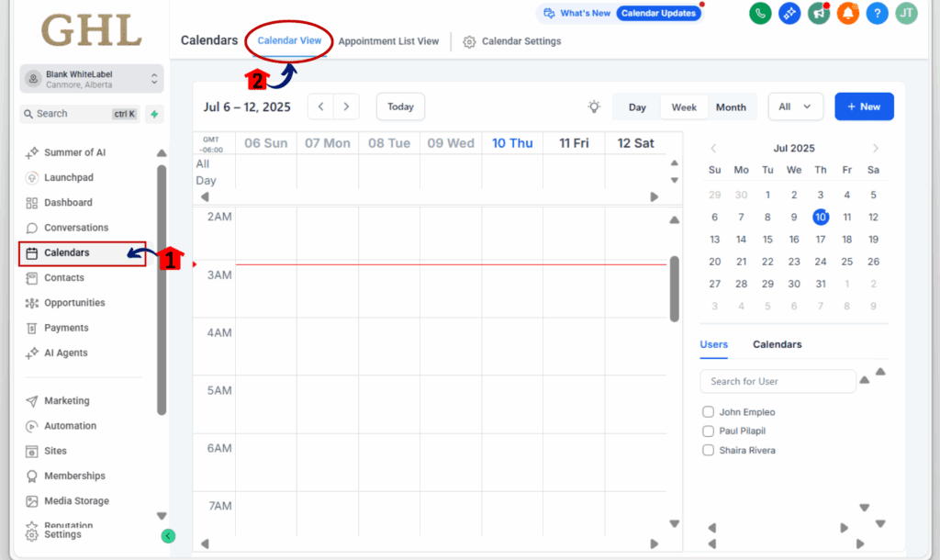Viewport: 940px width, 560px height.
Task: Switch to Appointment List View tab
Action: pyautogui.click(x=388, y=41)
